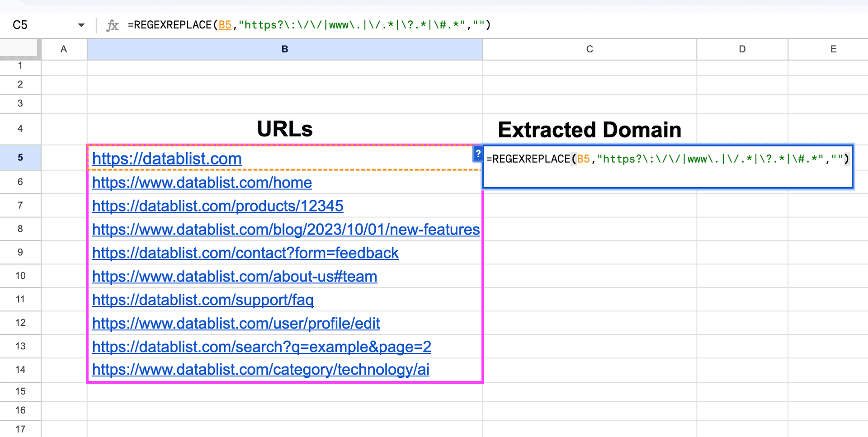Open the datablist.com/home link
The image size is (868, 437).
(202, 183)
